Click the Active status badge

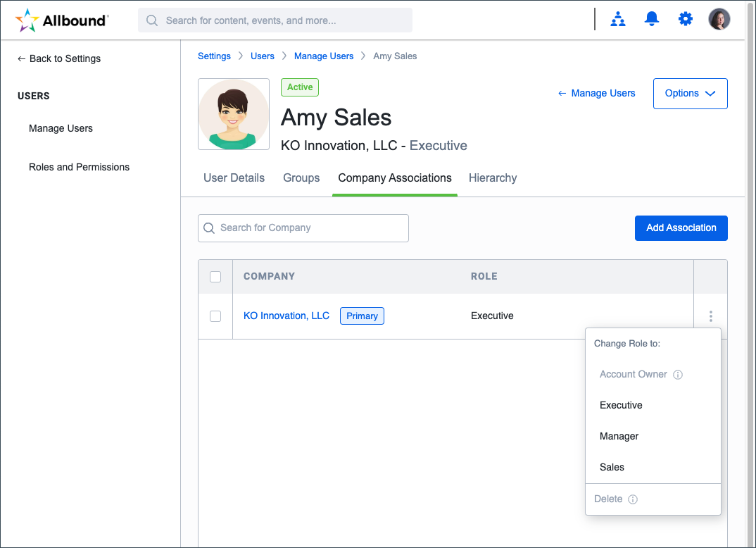point(300,87)
